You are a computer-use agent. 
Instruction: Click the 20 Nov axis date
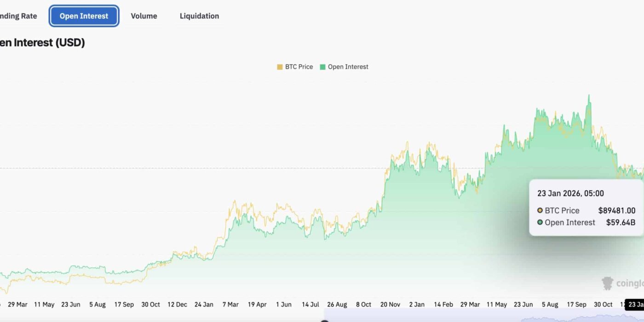390,305
